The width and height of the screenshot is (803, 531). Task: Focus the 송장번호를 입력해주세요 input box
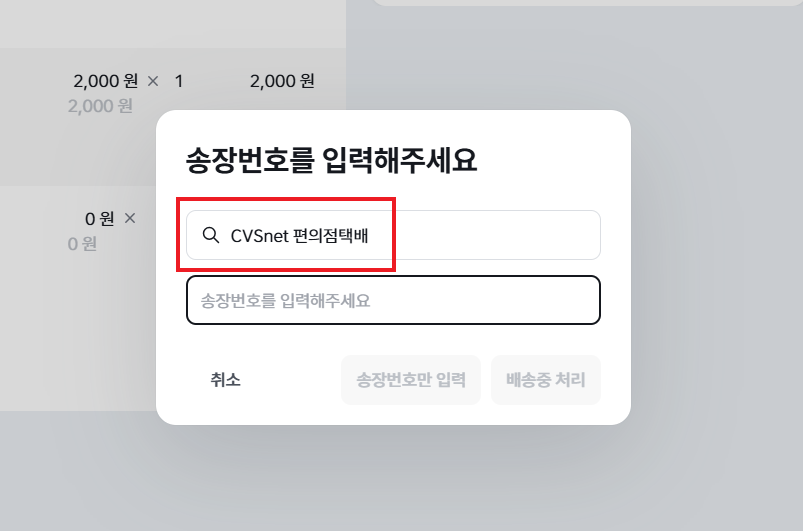tap(393, 300)
